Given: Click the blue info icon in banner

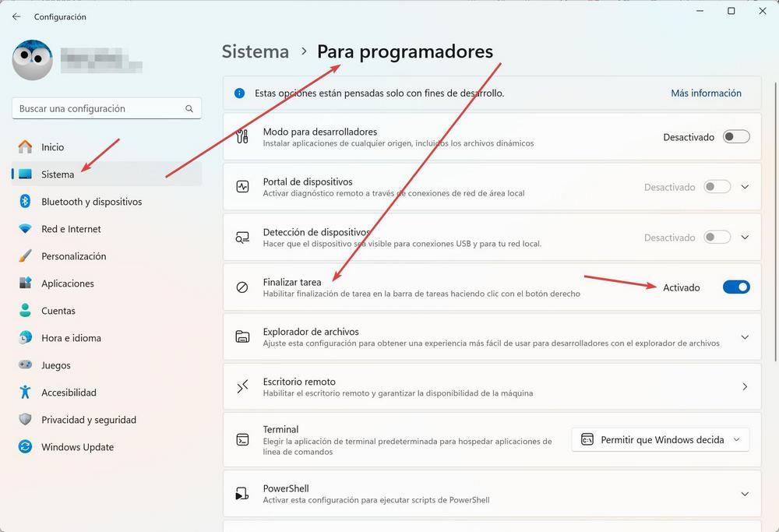Looking at the screenshot, I should pos(239,93).
